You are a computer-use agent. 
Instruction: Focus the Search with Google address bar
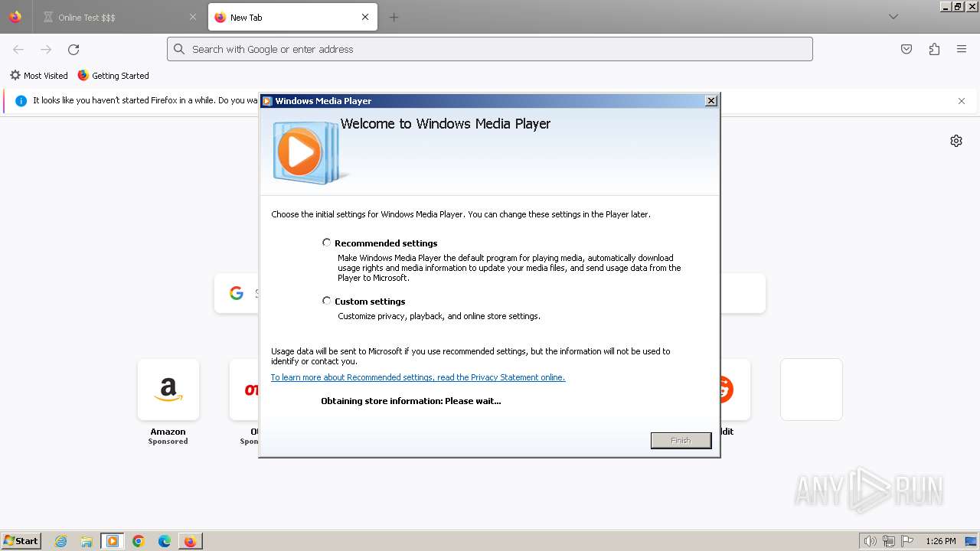click(x=490, y=49)
